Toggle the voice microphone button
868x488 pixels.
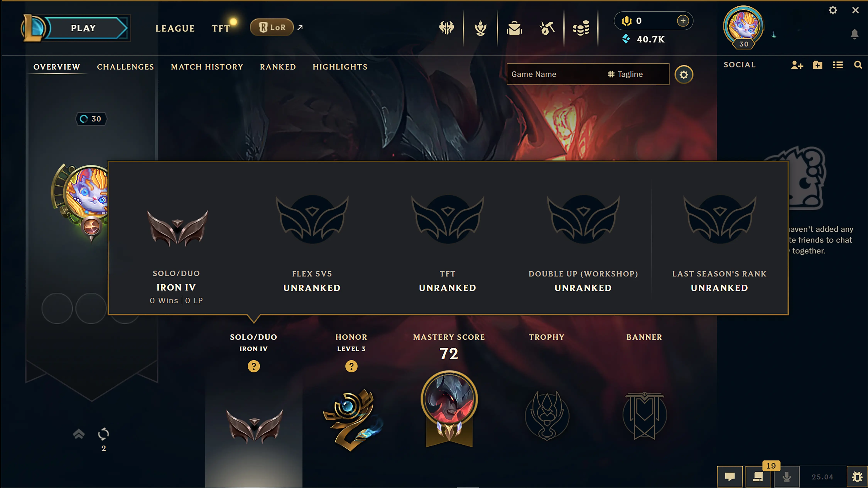787,477
